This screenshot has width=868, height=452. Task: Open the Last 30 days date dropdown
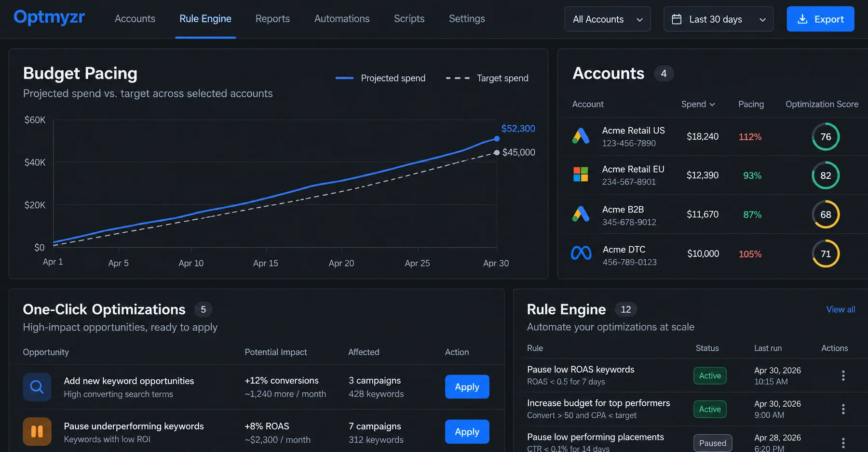(719, 19)
